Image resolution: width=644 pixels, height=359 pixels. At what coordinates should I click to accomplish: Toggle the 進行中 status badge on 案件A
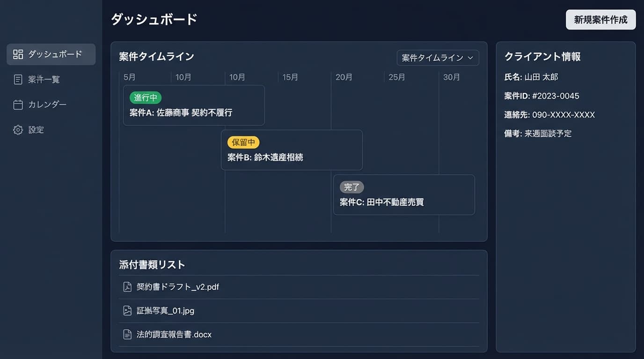click(x=145, y=97)
